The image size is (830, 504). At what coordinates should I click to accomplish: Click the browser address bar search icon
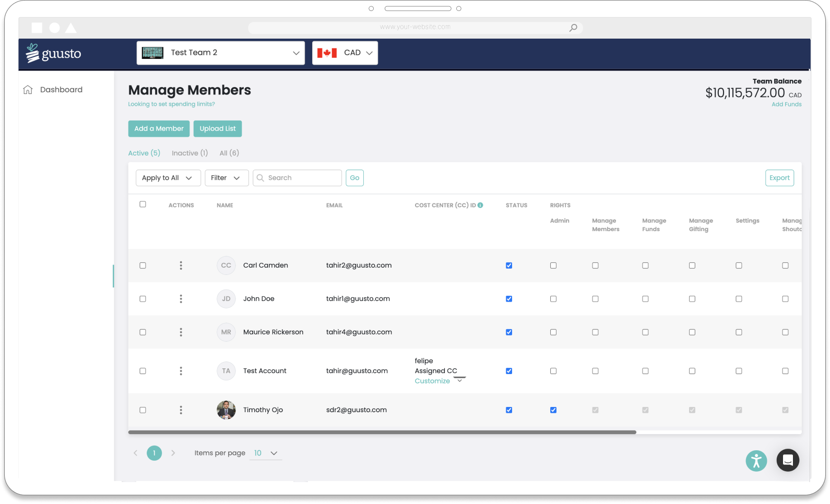(573, 28)
